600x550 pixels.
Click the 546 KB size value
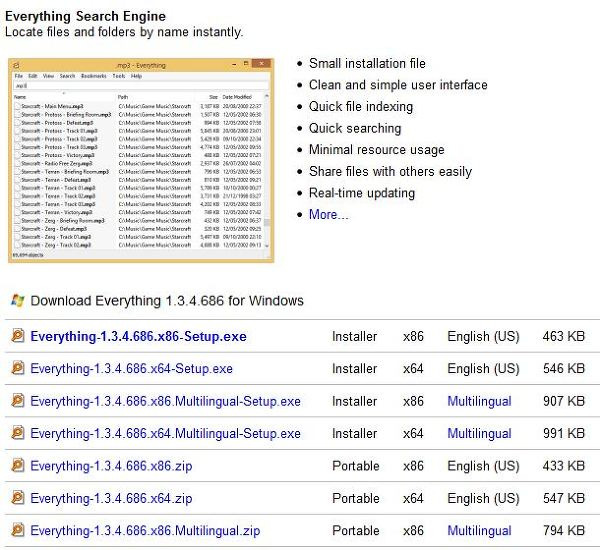(564, 368)
